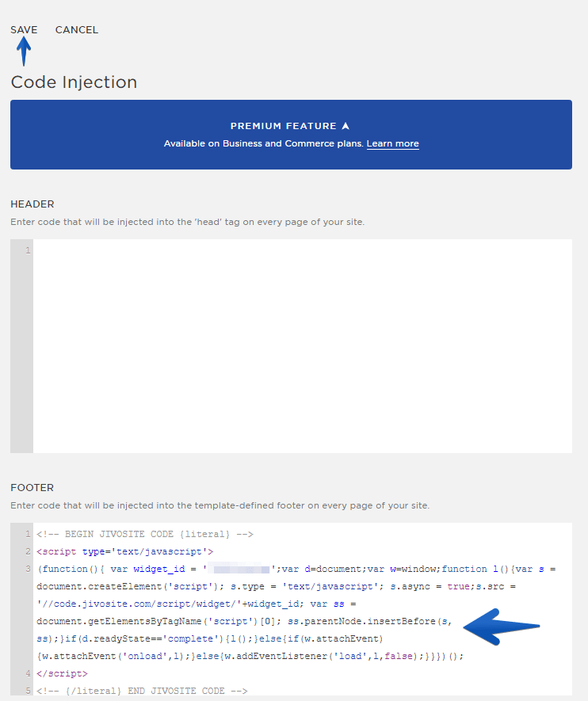This screenshot has width=588, height=701.
Task: Click the '//code.jivosite.com/script/widget/' URL string
Action: coord(139,604)
